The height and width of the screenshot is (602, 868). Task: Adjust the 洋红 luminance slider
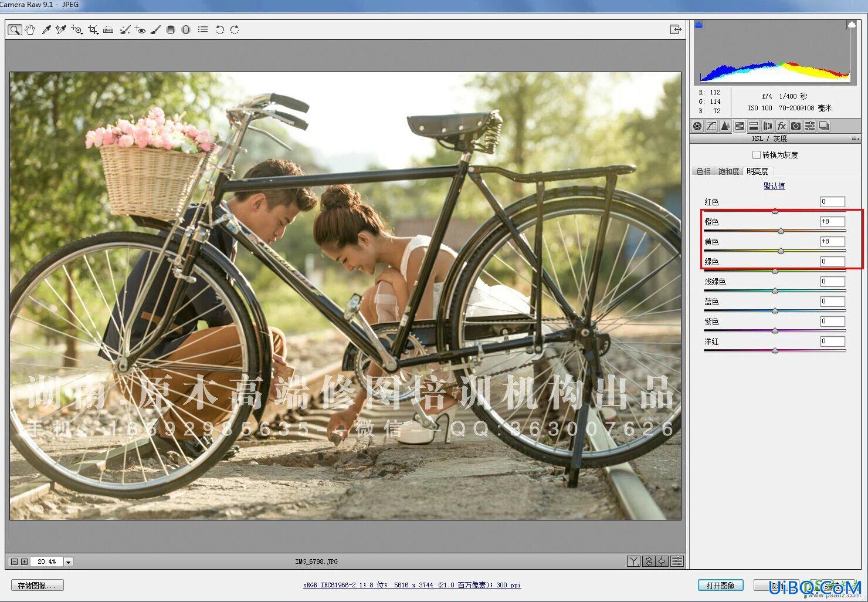point(775,351)
